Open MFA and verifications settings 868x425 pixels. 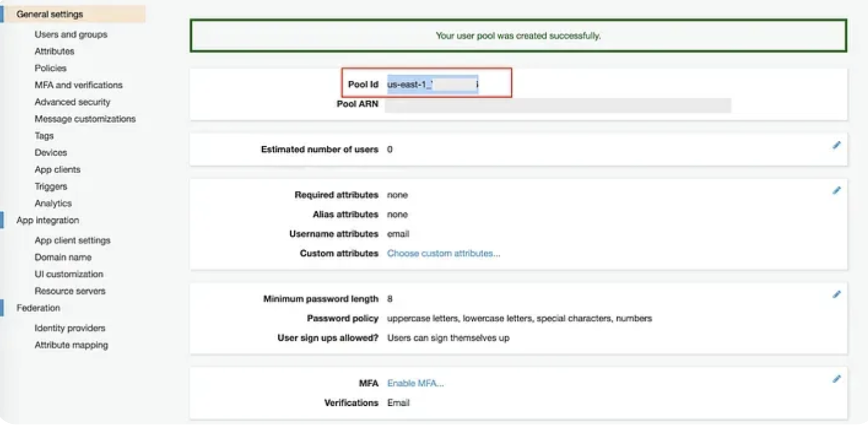pyautogui.click(x=78, y=85)
